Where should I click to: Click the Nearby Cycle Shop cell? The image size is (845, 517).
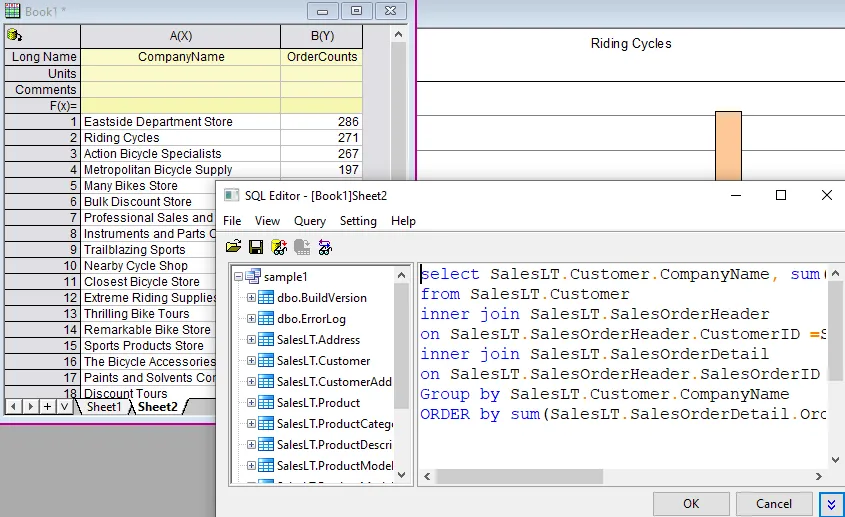tap(148, 266)
